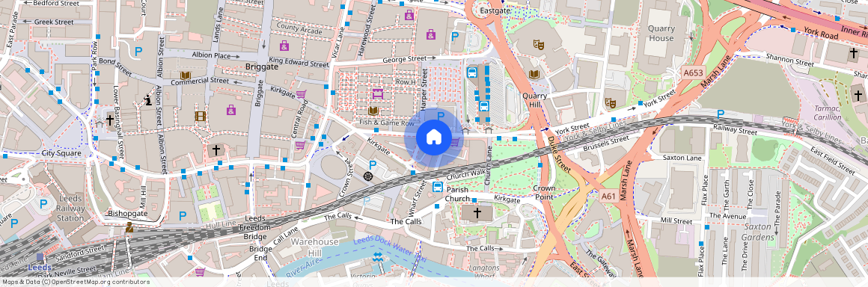Select the Bishopgate street label
Viewport: 868px width, 287px height.
128,214
